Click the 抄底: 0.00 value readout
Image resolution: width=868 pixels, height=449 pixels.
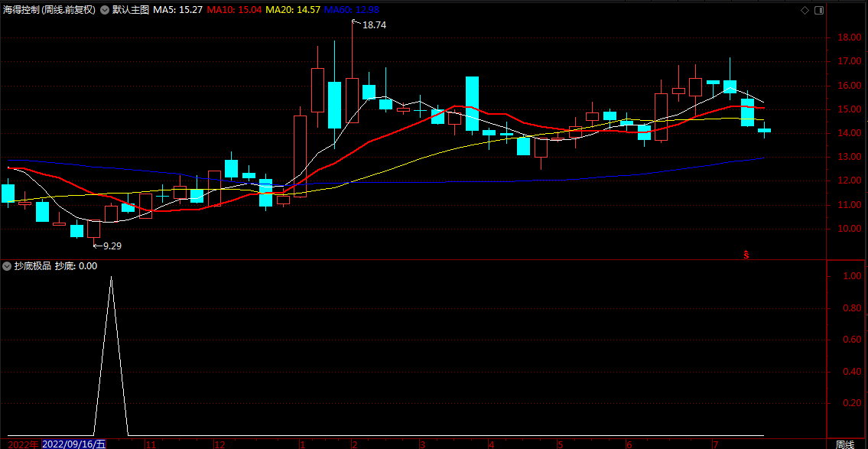pos(76,265)
